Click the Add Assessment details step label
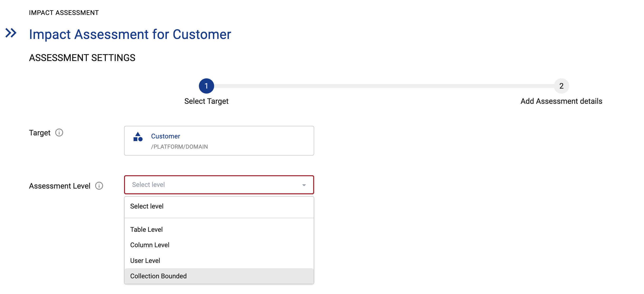This screenshot has height=294, width=644. coord(561,101)
